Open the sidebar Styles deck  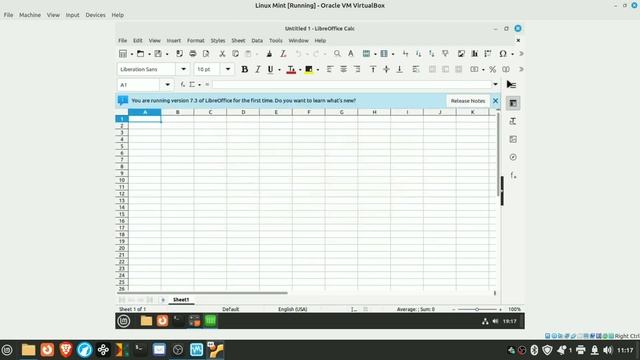point(513,121)
